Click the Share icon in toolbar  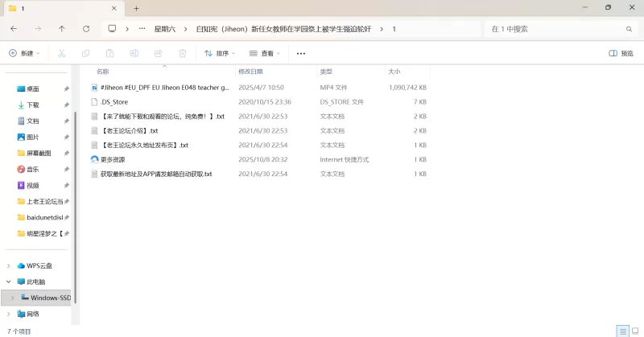159,53
